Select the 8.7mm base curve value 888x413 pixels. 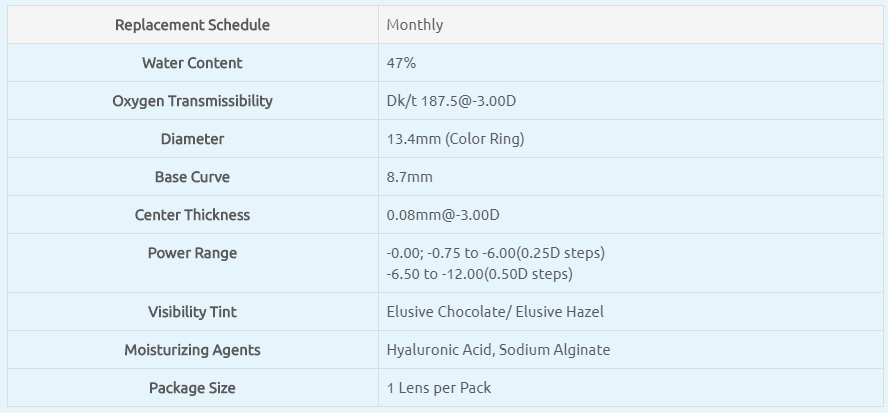(410, 177)
